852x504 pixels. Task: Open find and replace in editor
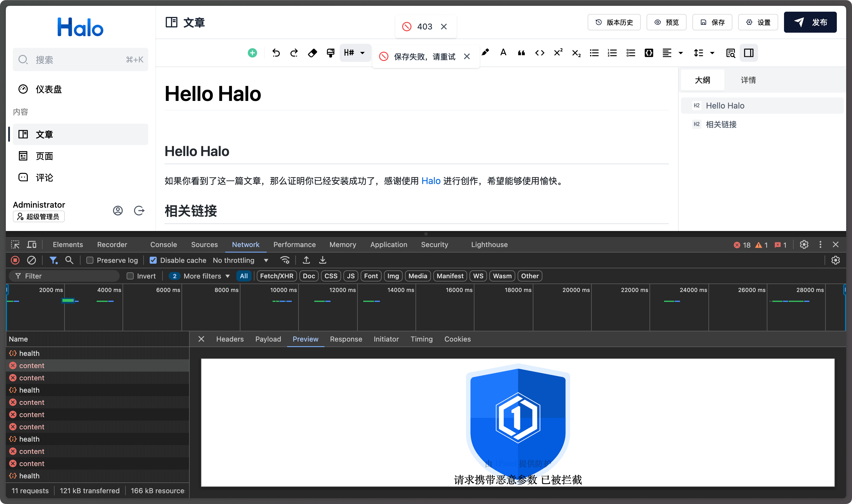(x=730, y=53)
